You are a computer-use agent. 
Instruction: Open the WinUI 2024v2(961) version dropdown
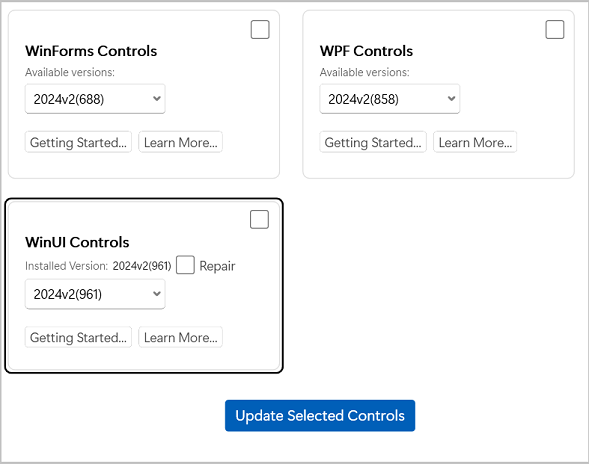(x=95, y=294)
